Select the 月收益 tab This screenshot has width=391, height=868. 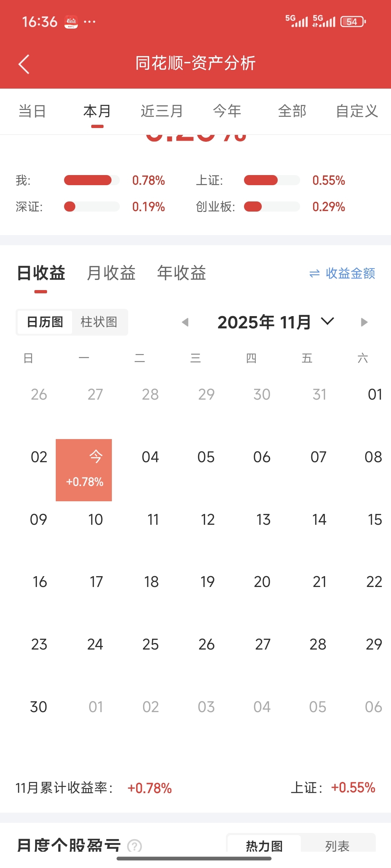coord(111,273)
